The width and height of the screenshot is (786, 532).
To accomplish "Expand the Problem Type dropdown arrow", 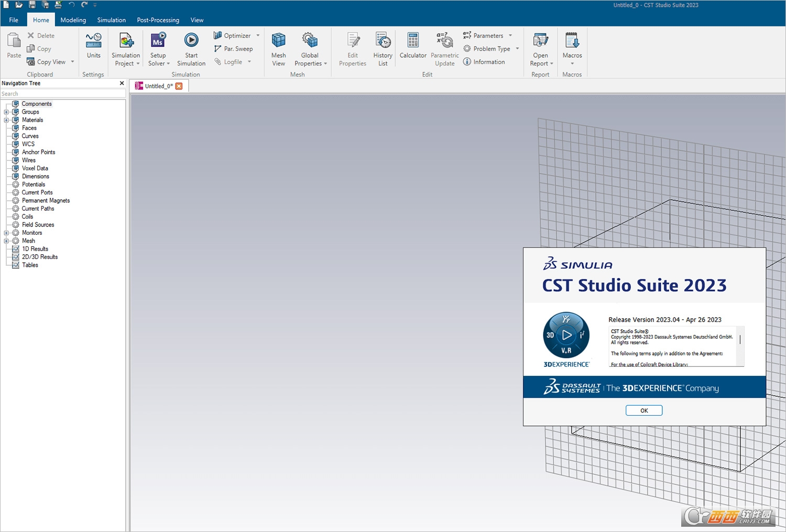I will pos(517,49).
